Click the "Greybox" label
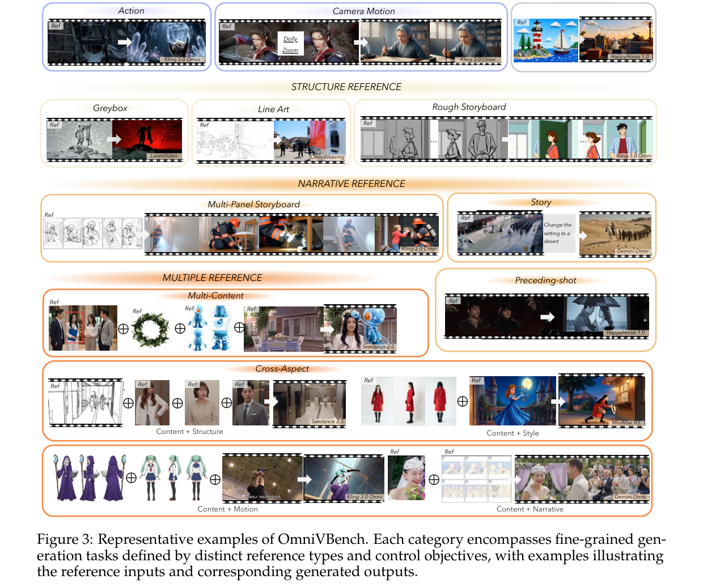 (x=110, y=108)
